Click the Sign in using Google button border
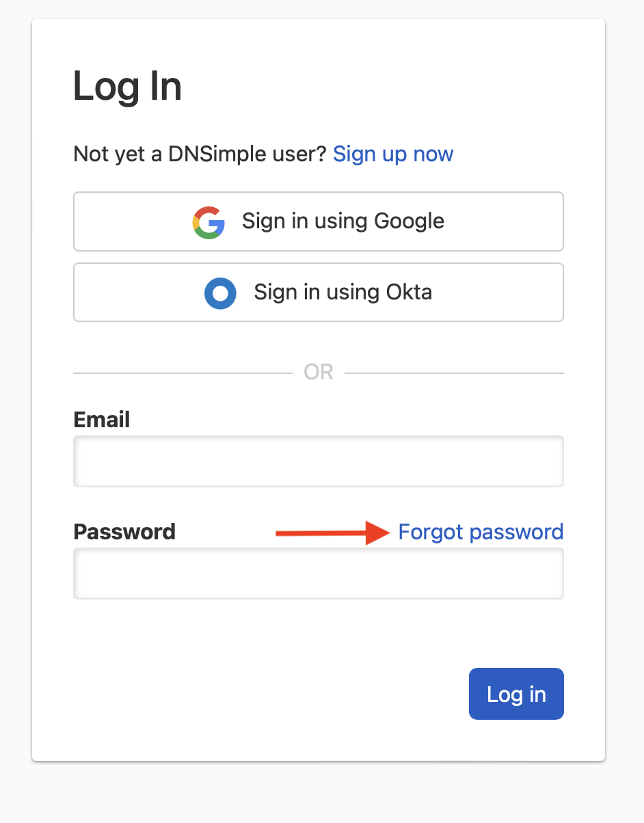Viewport: 644px width, 823px height. point(319,193)
